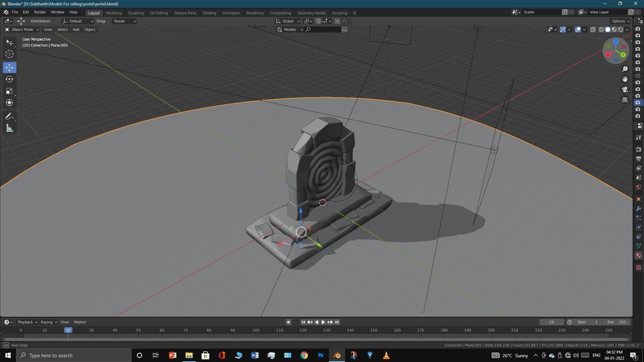This screenshot has width=644, height=362.
Task: Expand the viewport shading options dropdown
Action: pyautogui.click(x=627, y=29)
